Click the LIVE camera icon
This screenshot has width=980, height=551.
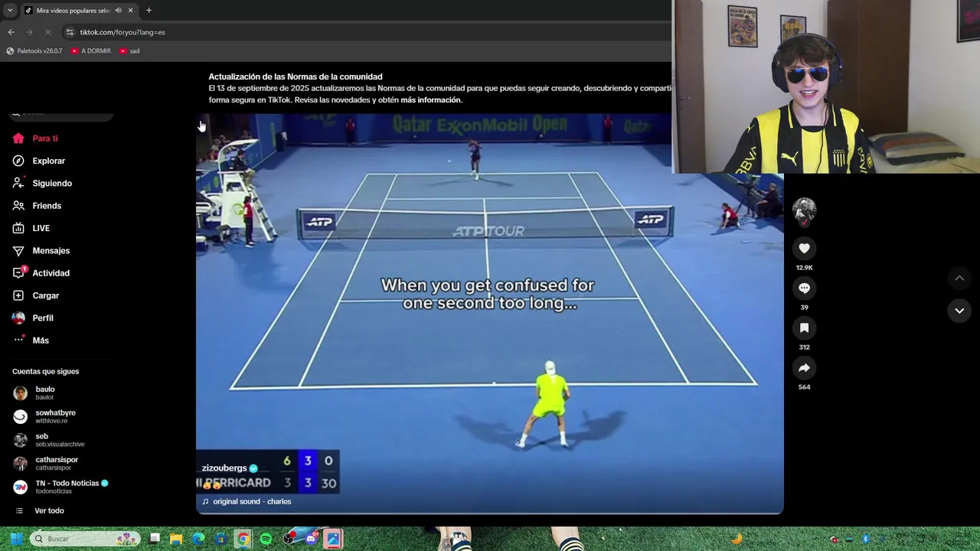[x=18, y=228]
